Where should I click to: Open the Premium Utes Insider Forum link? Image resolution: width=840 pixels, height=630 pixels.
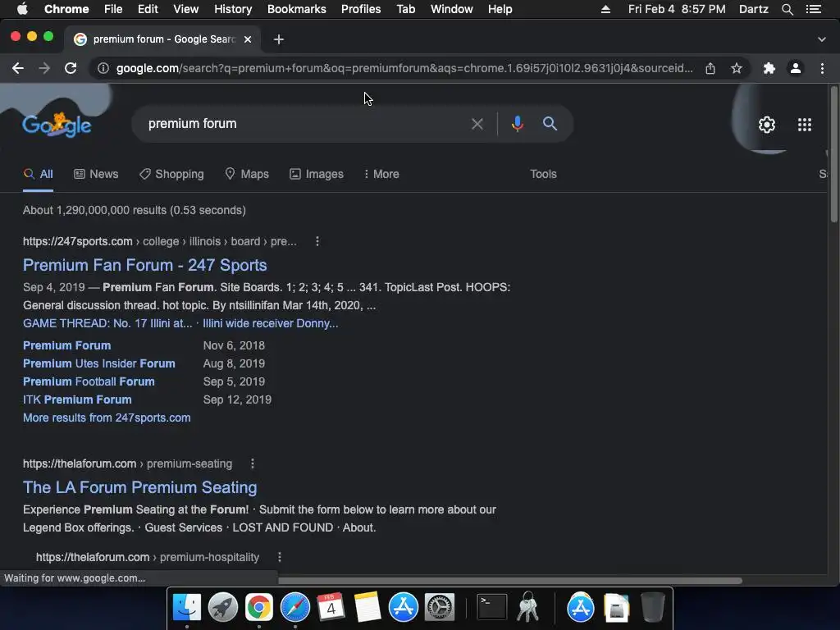click(x=99, y=363)
